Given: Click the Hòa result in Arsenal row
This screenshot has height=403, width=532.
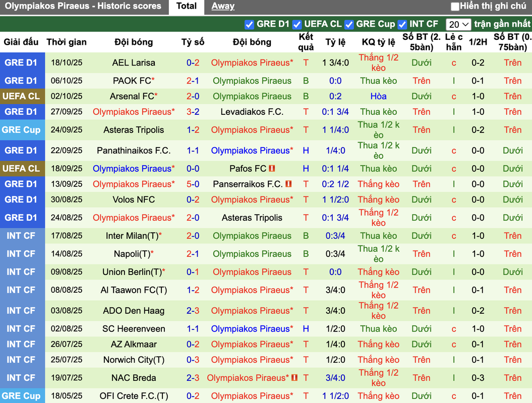Looking at the screenshot, I should pyautogui.click(x=378, y=96).
